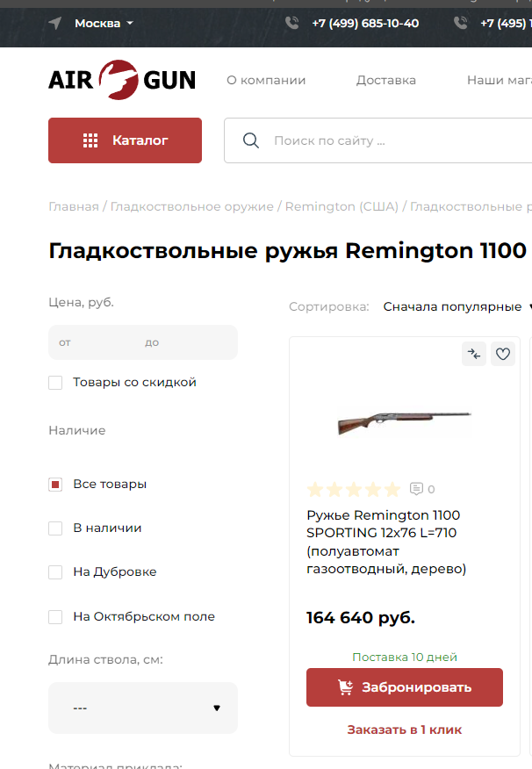This screenshot has height=769, width=532.
Task: Open reviews via the comment icon
Action: pos(417,489)
